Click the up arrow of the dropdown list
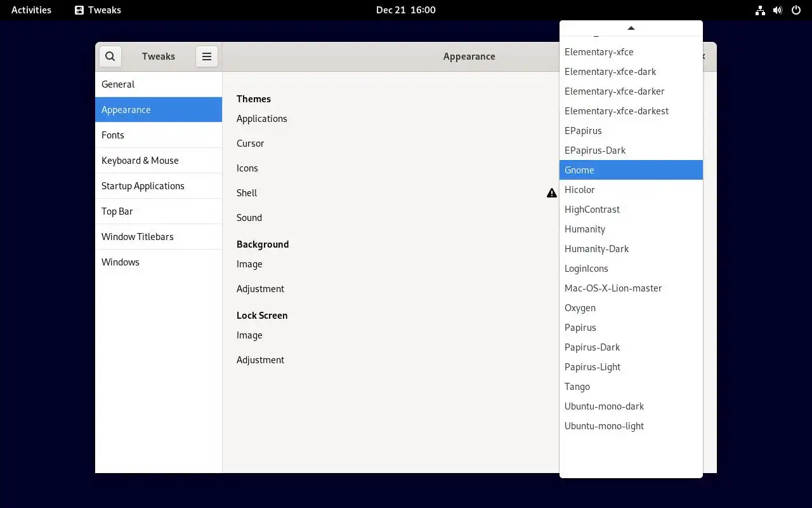The width and height of the screenshot is (812, 508). click(631, 28)
